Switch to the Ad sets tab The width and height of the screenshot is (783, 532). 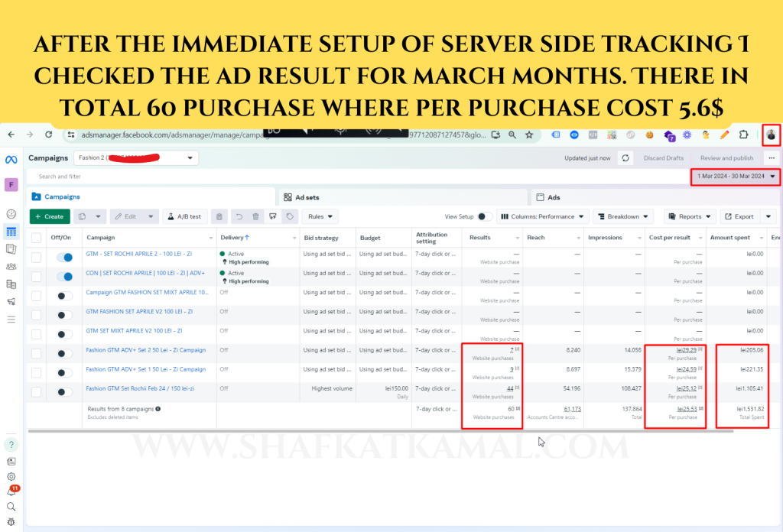(402, 197)
